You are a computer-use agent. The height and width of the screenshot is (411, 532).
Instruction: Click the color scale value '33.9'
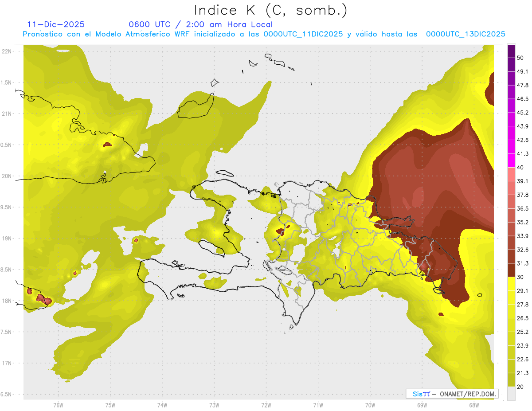coord(523,236)
